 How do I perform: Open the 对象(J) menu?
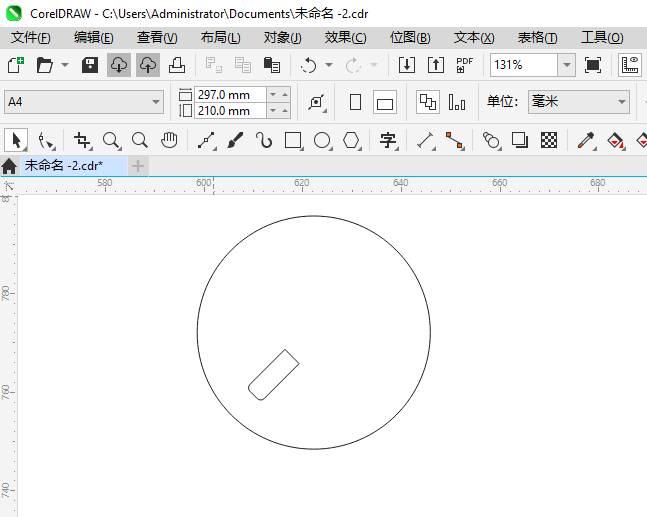click(x=283, y=38)
